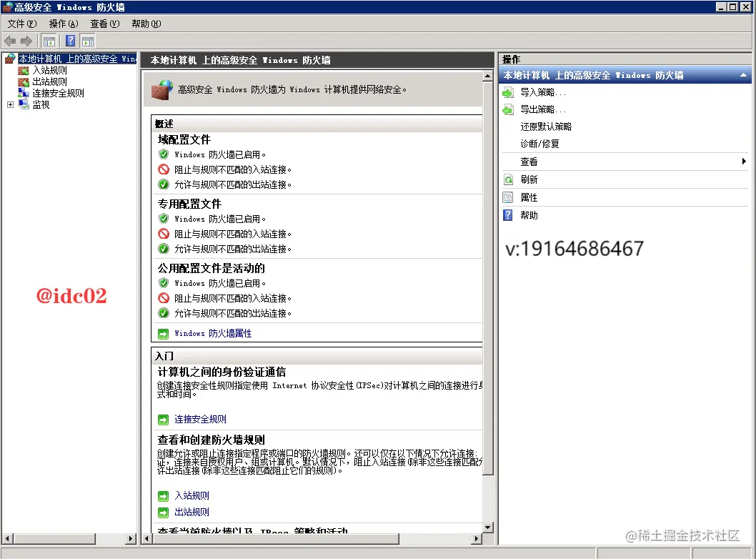The image size is (756, 559).
Task: Click the 刷新 refresh icon in Actions pane
Action: pos(509,179)
